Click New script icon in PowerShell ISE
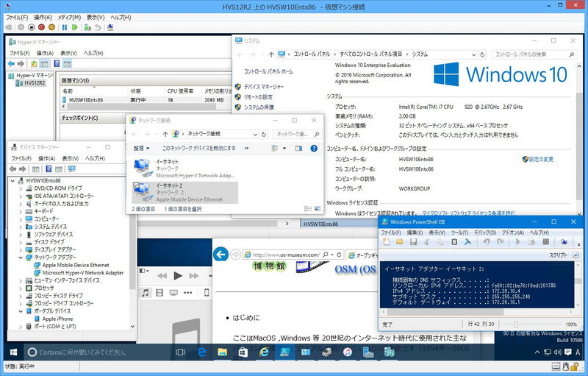This screenshot has height=376, width=588. [x=387, y=242]
